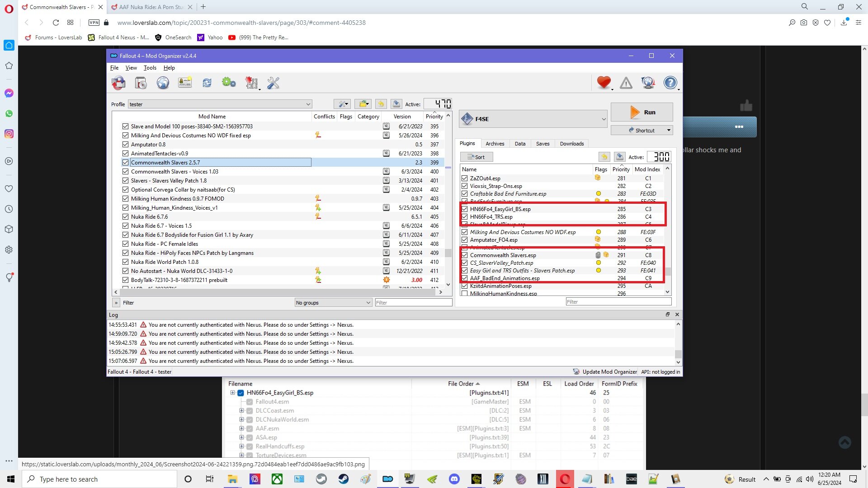Click the Refresh icon in Mod Organizer
This screenshot has width=868, height=488.
[x=207, y=83]
